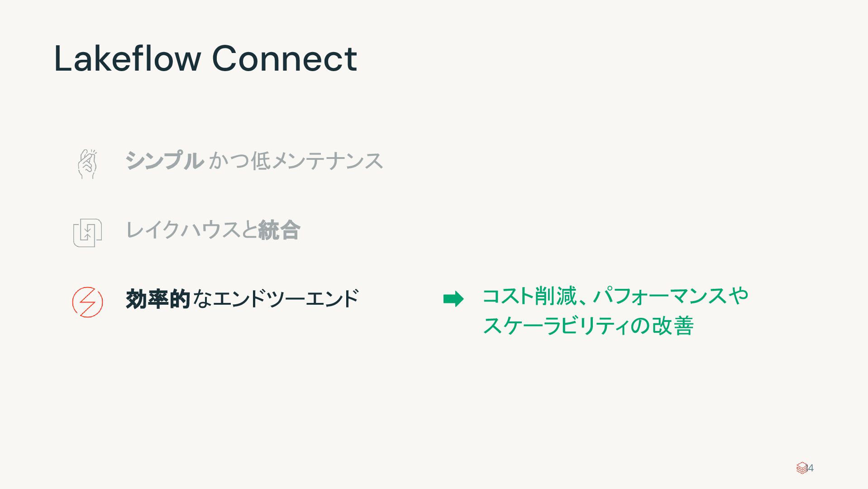Click the Databricks logo near page number
Screen dimensions: 868x489
(x=801, y=468)
